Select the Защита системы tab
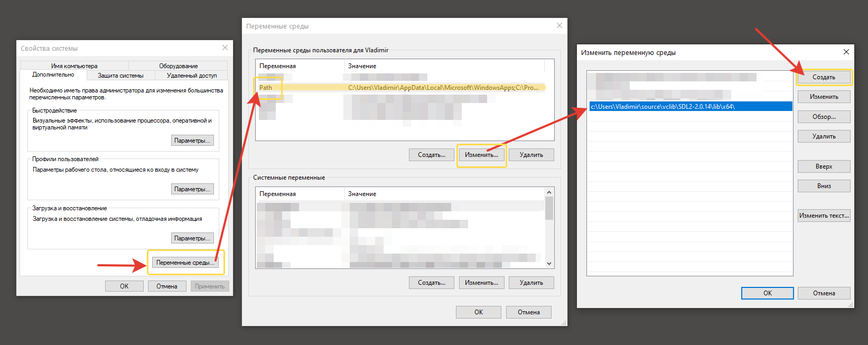This screenshot has height=345, width=868. coord(120,76)
